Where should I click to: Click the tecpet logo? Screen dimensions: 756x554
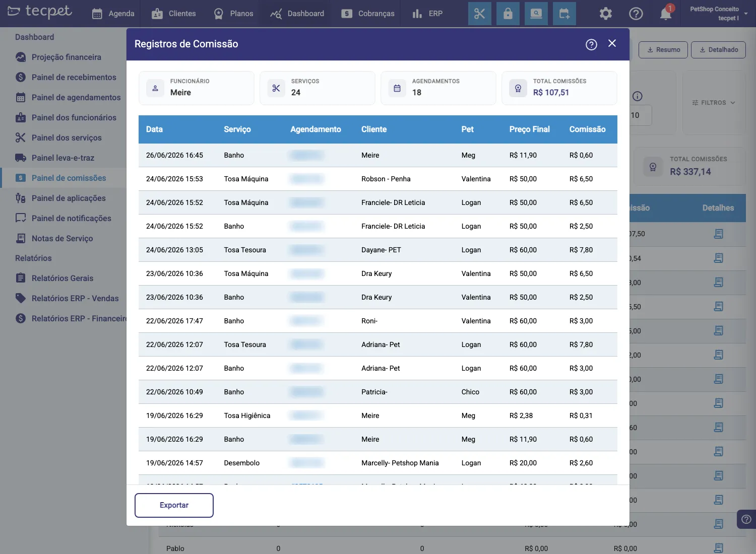pos(39,12)
